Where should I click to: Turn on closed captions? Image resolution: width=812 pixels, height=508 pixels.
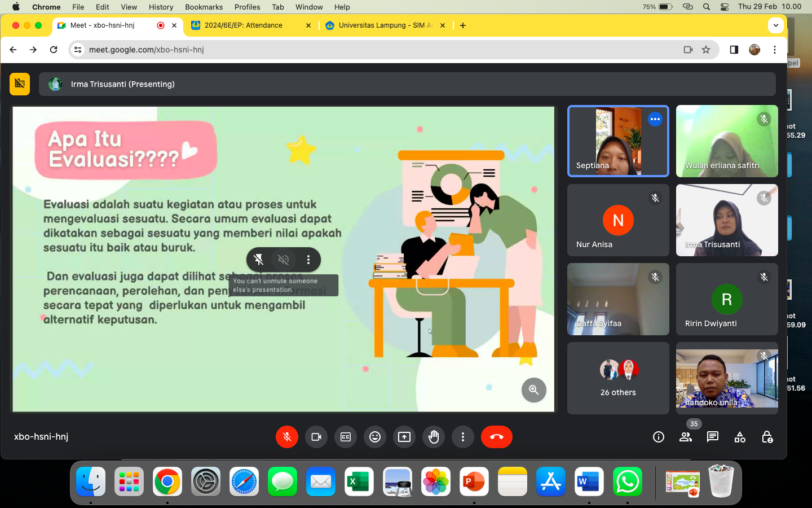[x=346, y=437]
